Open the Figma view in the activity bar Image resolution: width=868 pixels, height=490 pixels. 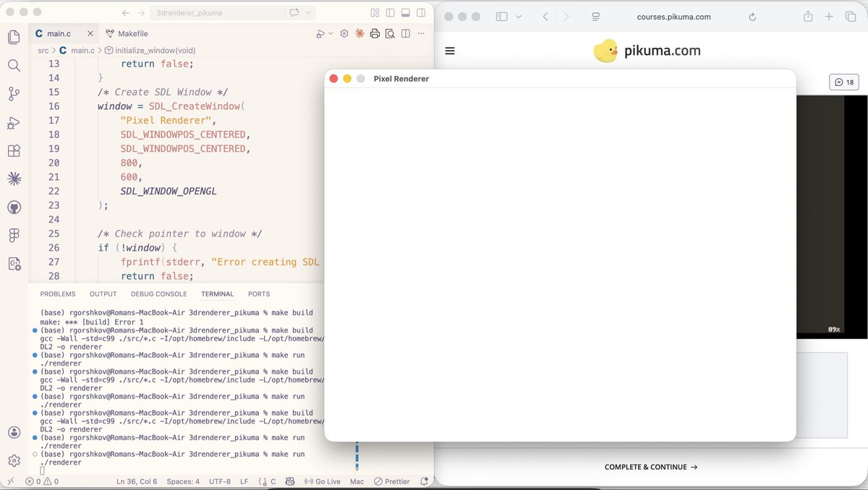tap(14, 236)
